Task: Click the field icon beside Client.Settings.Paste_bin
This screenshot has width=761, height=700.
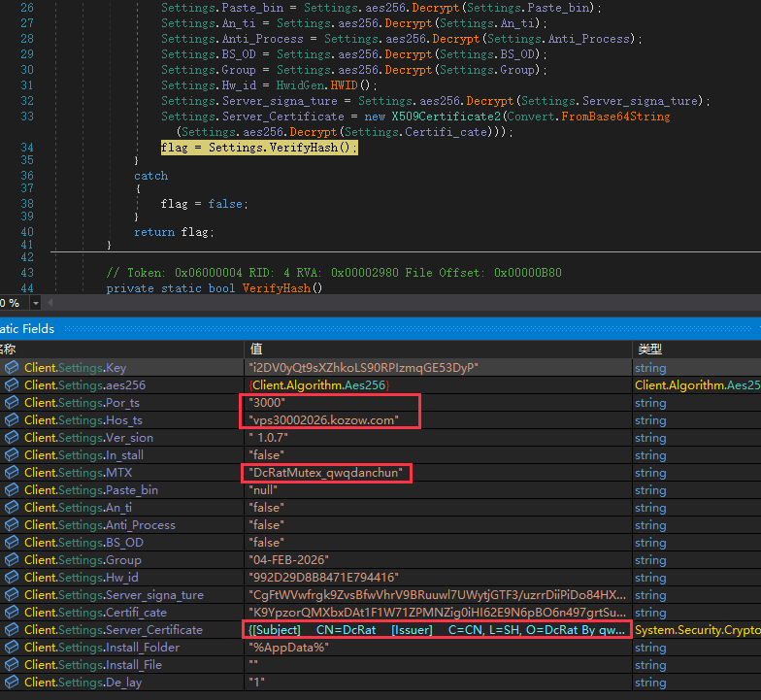Action: point(12,489)
